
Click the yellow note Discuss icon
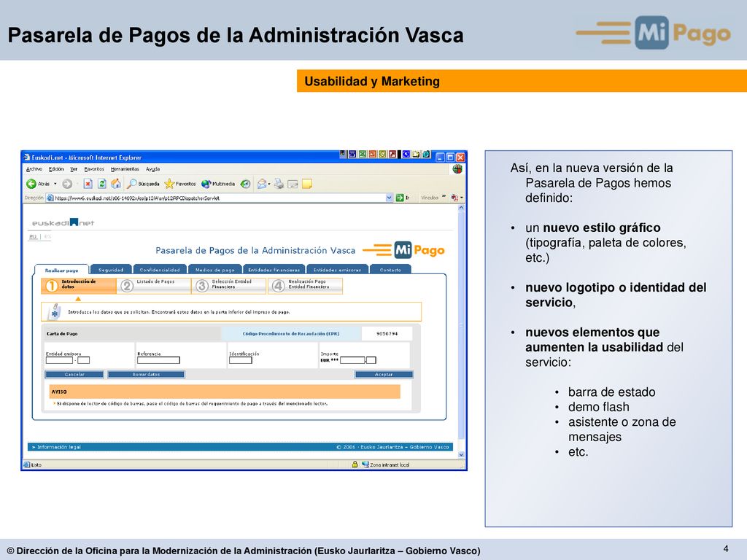pyautogui.click(x=307, y=184)
